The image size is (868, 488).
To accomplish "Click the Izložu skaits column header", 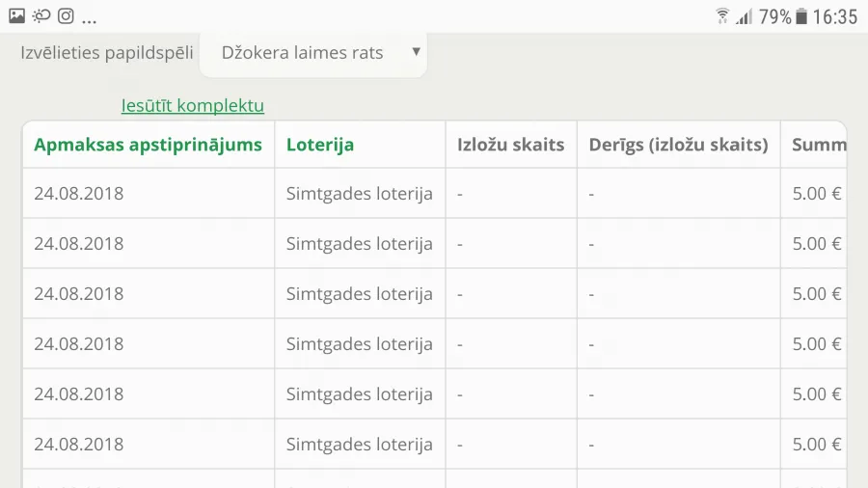I will coord(510,145).
